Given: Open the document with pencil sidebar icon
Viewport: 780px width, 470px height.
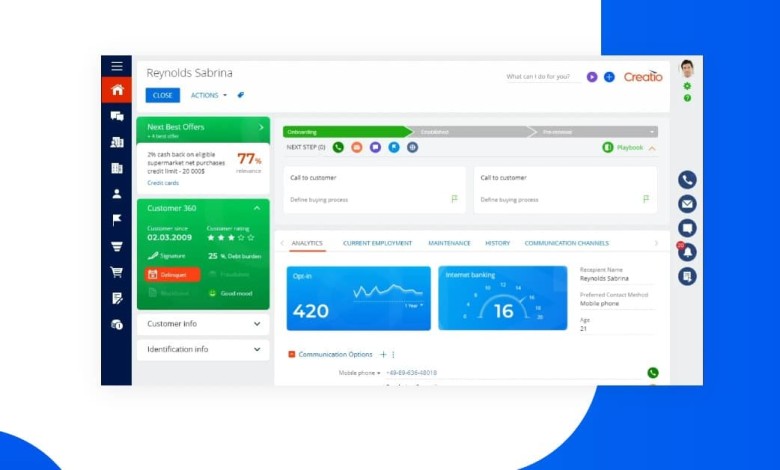Looking at the screenshot, I should [x=117, y=298].
